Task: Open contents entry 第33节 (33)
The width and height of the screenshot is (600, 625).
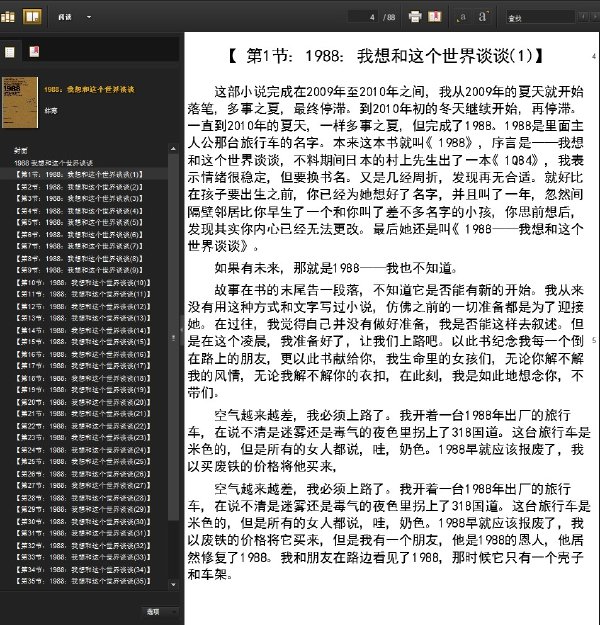Action: [x=83, y=557]
